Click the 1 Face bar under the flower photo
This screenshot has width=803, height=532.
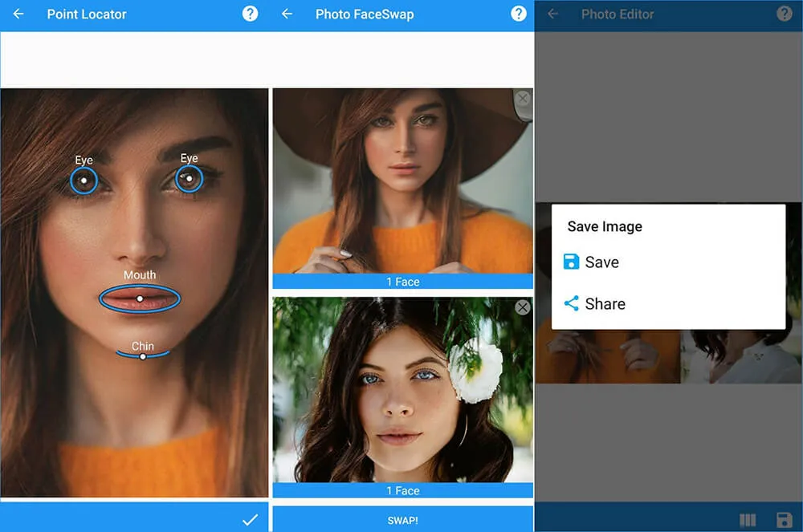(x=402, y=490)
